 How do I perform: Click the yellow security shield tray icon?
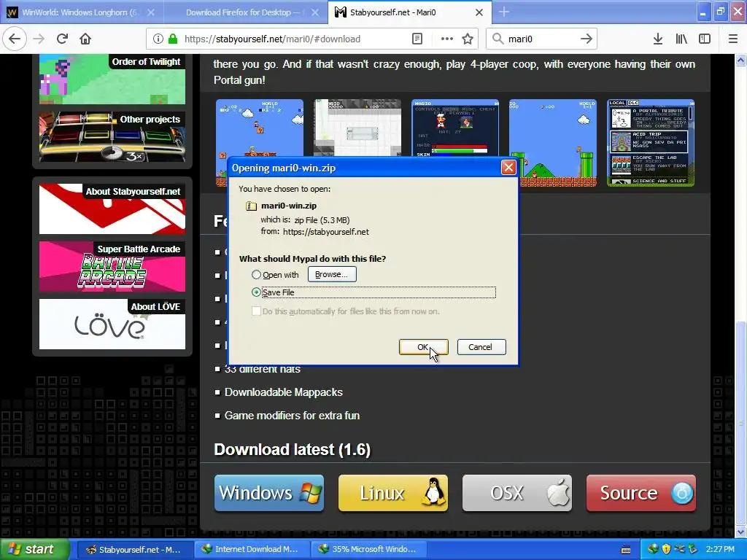pos(666,549)
